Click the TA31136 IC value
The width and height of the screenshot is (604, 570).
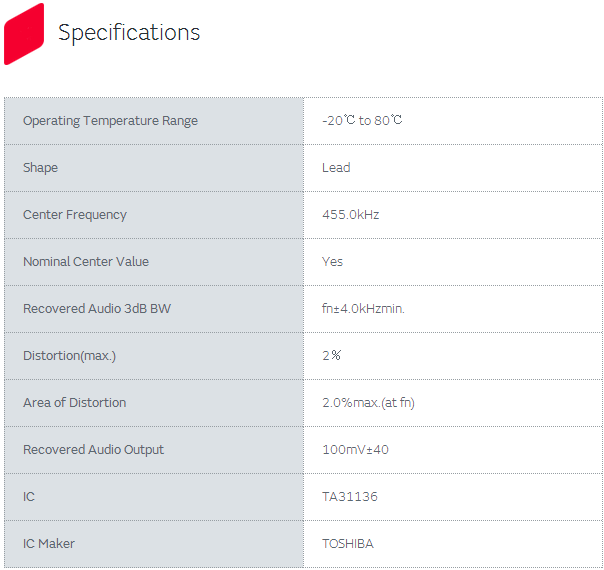[x=350, y=497]
